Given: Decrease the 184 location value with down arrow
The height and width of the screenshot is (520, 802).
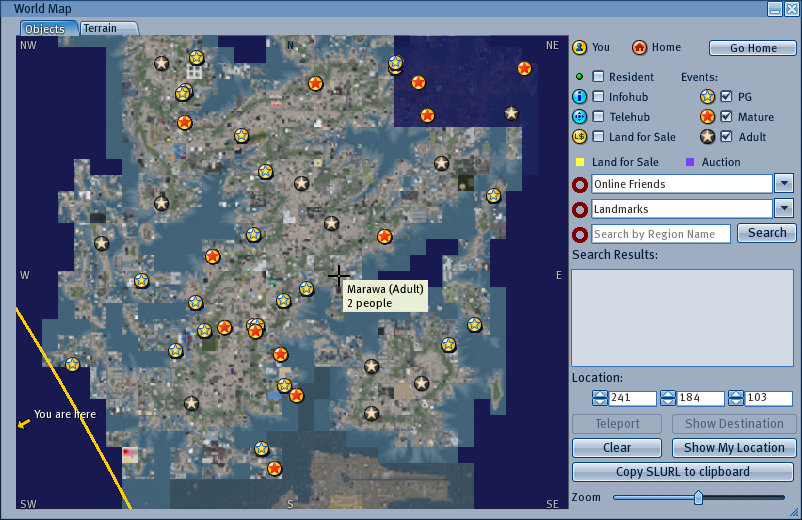Looking at the screenshot, I should tap(667, 401).
